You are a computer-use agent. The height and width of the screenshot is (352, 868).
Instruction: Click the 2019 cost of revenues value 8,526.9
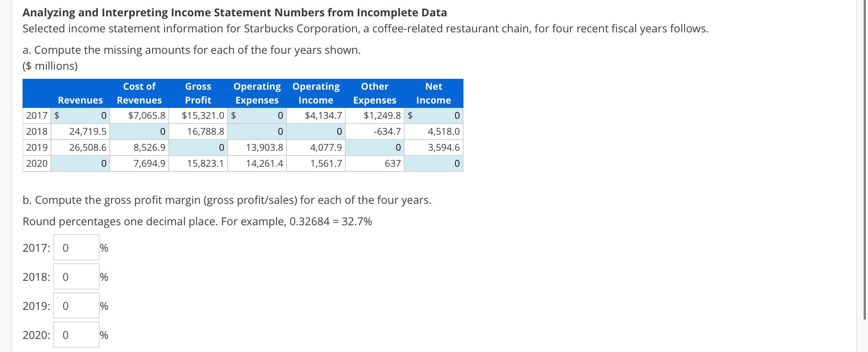point(149,147)
